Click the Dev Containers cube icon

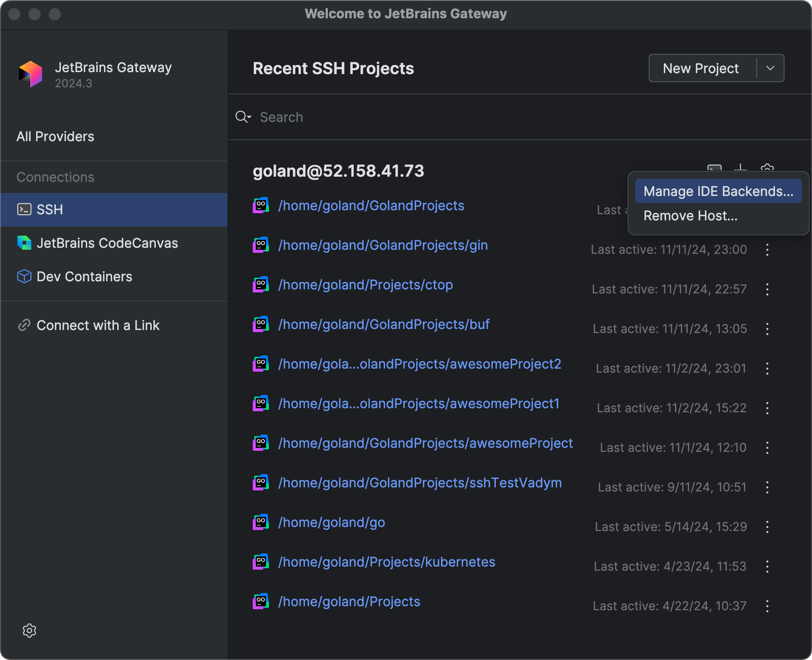point(24,276)
